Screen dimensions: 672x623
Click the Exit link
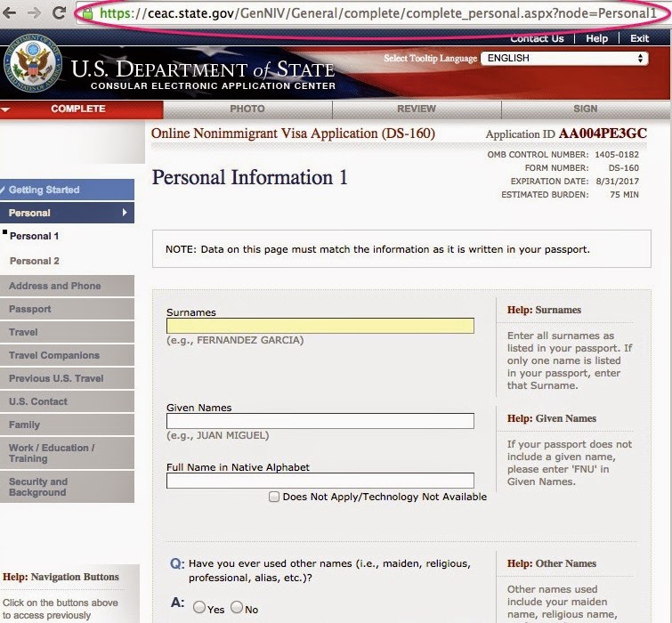639,38
